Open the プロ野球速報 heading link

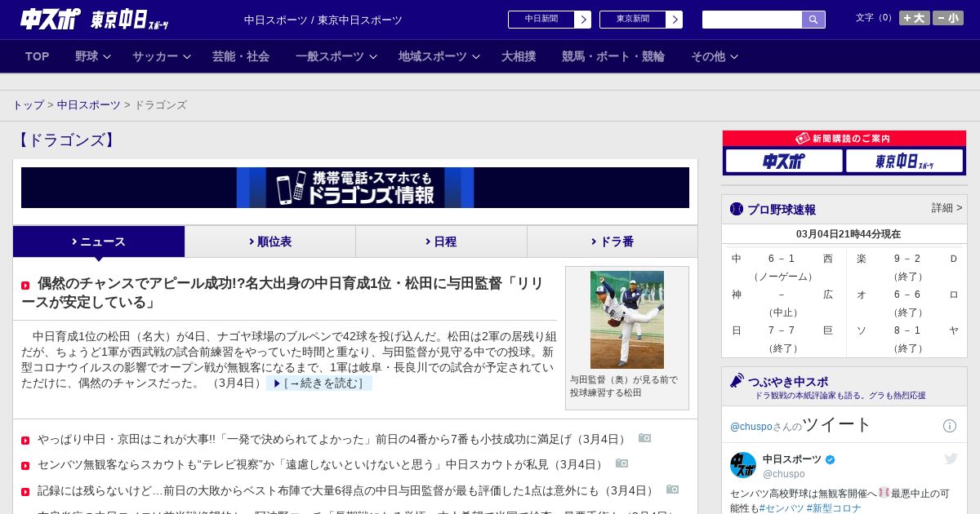782,209
